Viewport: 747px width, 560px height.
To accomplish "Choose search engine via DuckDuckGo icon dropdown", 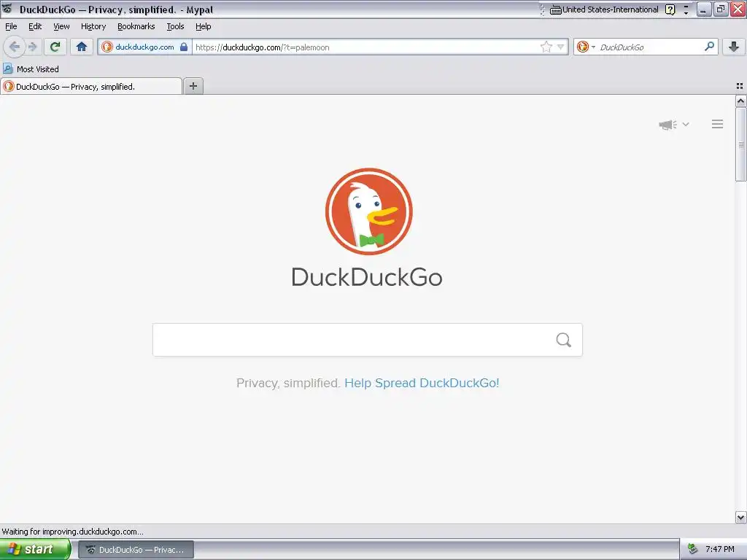I will 586,47.
